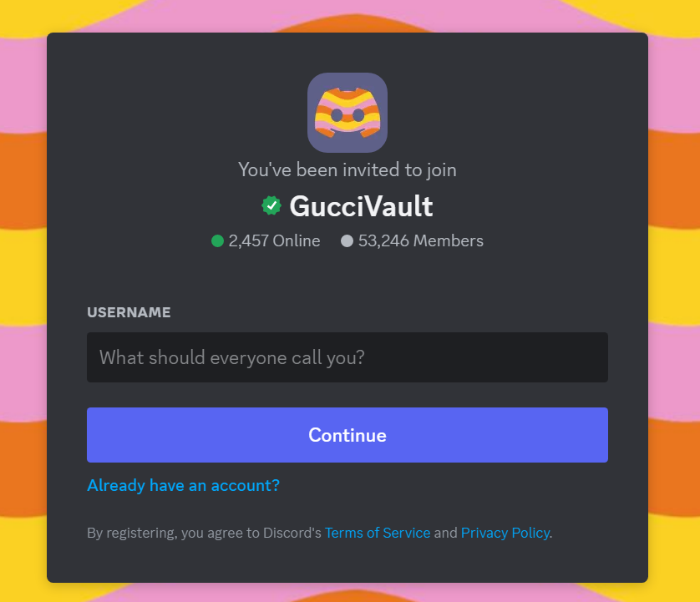Click the GucciVault server avatar icon
The width and height of the screenshot is (700, 602).
[347, 113]
